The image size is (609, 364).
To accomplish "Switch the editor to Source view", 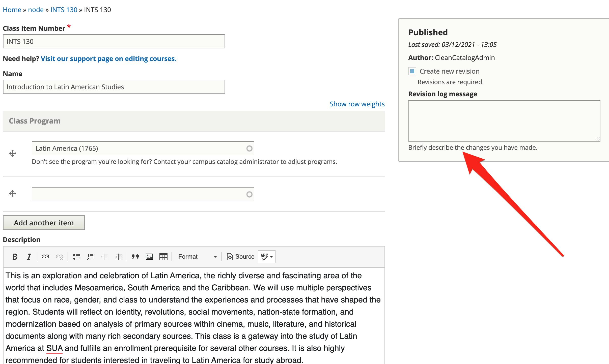I will click(x=241, y=257).
